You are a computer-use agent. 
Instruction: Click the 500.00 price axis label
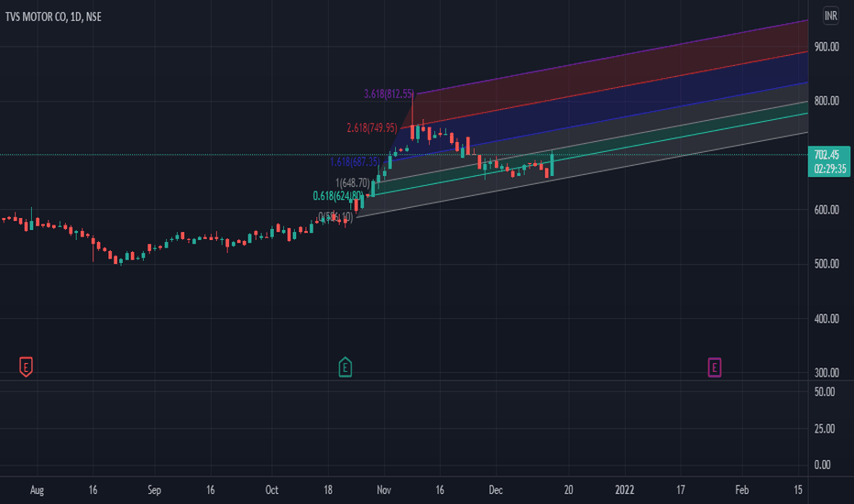[x=827, y=264]
